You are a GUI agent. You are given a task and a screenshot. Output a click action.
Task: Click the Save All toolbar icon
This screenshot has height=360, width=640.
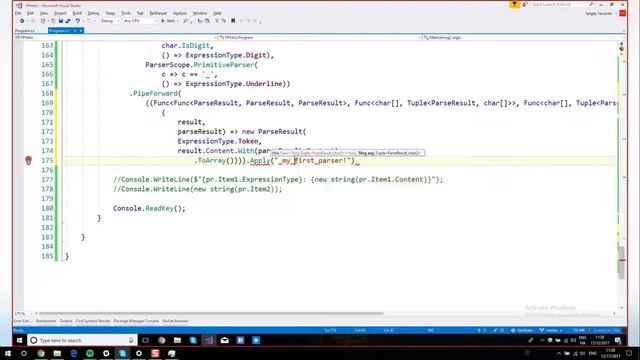point(68,21)
